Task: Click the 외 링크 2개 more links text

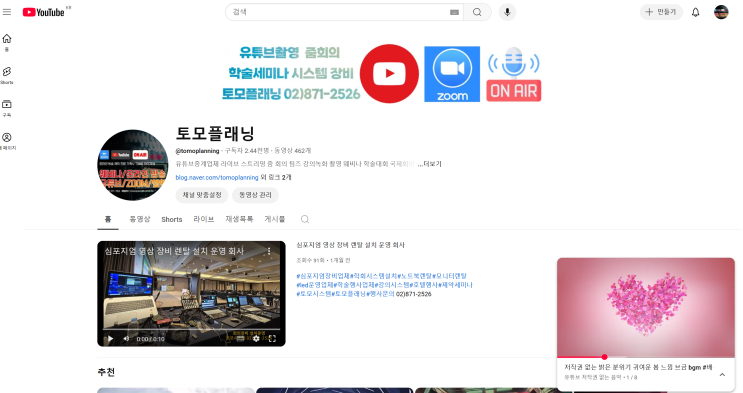Action: click(276, 177)
